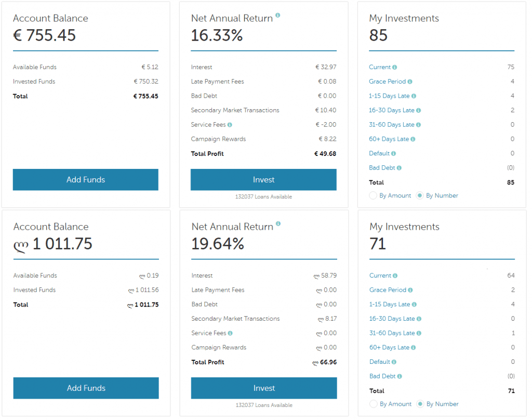Select By Amount radio in 71-investments panel
The width and height of the screenshot is (532, 420).
point(373,404)
